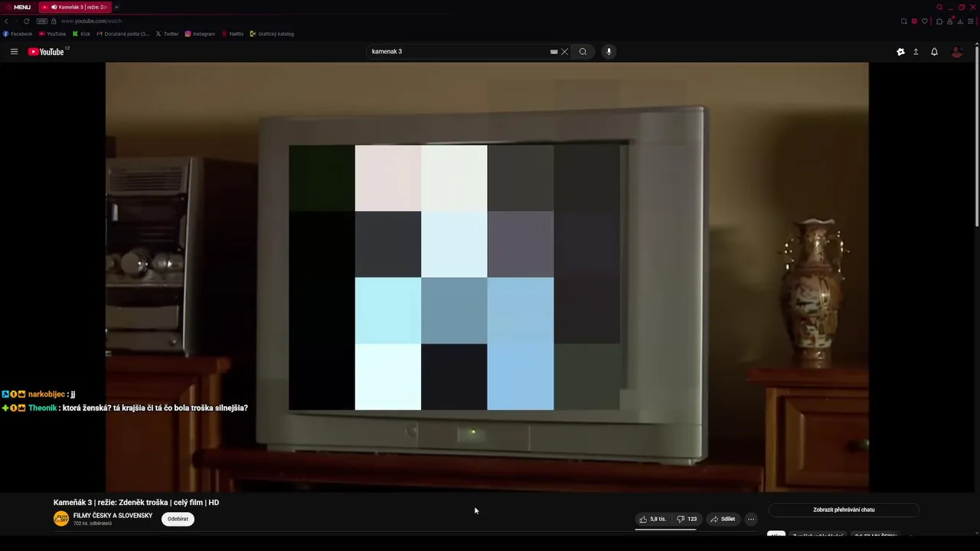The width and height of the screenshot is (980, 551).
Task: Go back in browser history
Action: (x=6, y=21)
